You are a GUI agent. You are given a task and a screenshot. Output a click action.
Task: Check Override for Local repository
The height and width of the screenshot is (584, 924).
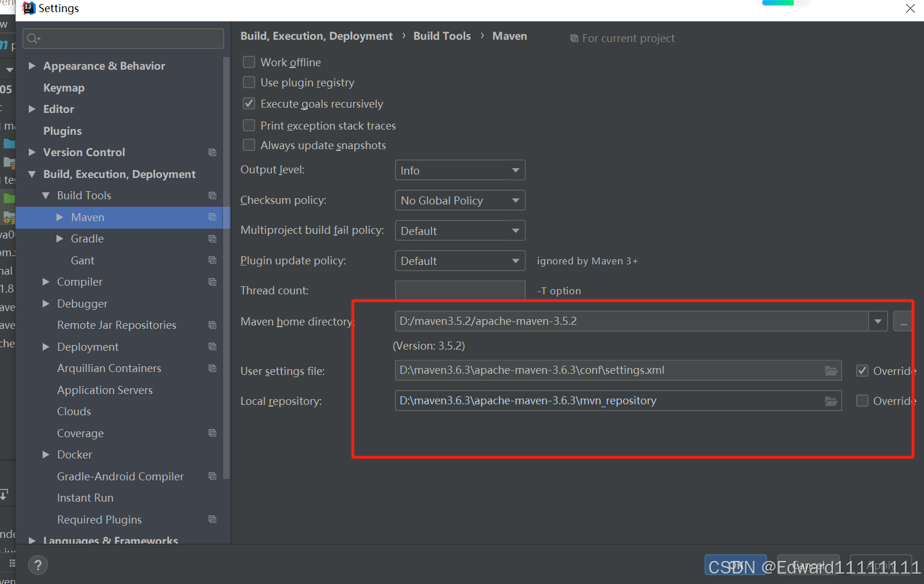(862, 401)
